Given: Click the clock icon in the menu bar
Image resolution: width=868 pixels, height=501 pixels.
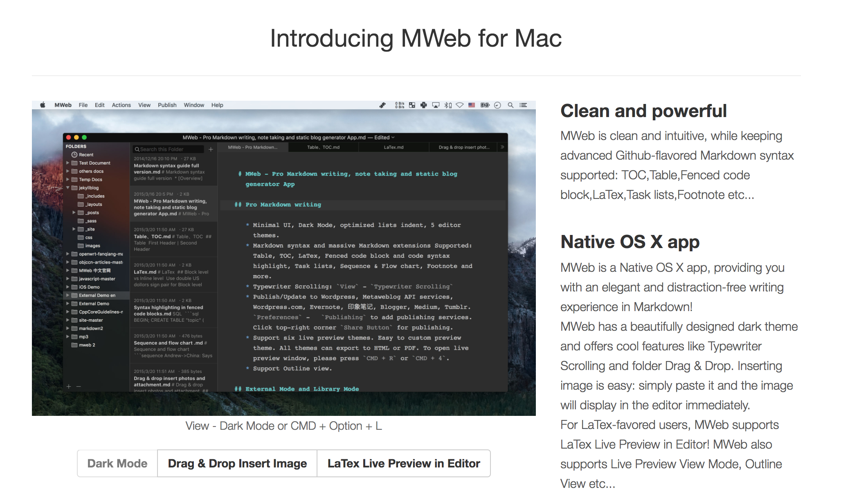Looking at the screenshot, I should click(497, 105).
